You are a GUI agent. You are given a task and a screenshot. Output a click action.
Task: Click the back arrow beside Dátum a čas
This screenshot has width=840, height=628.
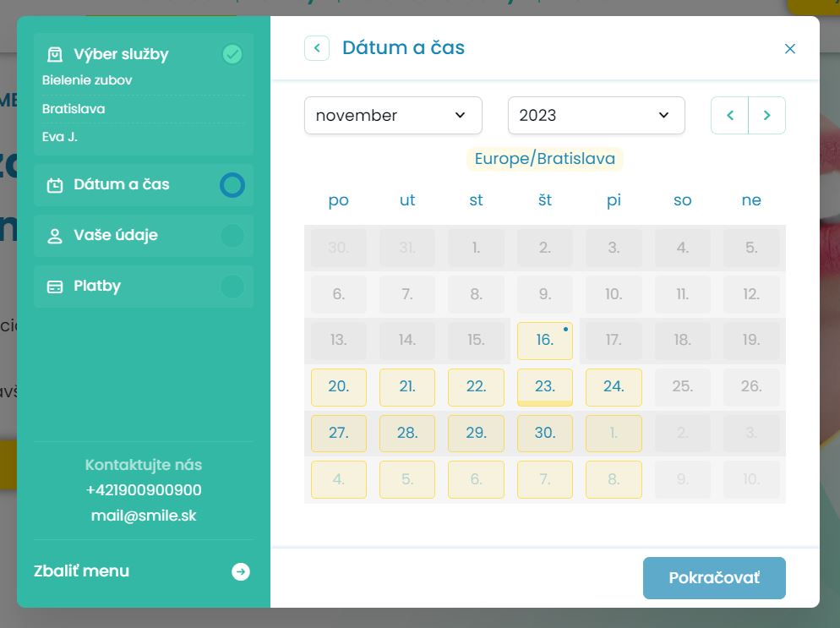coord(317,48)
